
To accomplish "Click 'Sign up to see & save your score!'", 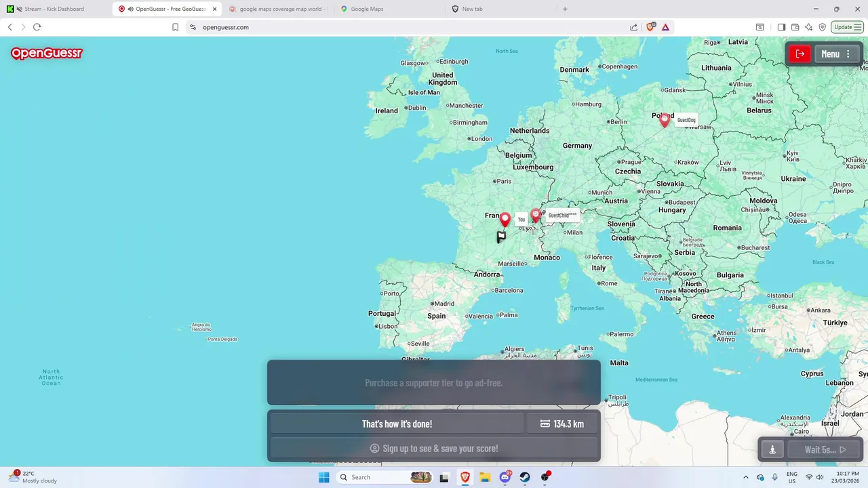I will click(x=434, y=448).
